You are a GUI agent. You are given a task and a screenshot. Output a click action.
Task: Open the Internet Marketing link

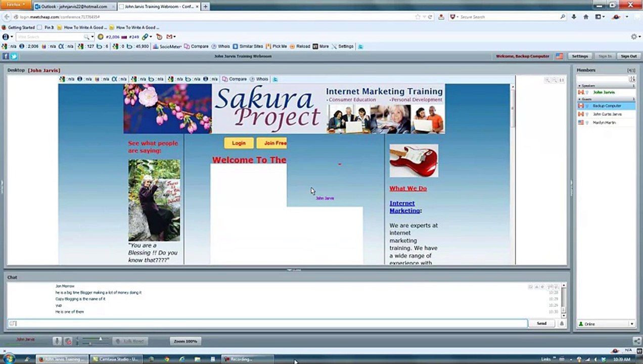click(405, 207)
